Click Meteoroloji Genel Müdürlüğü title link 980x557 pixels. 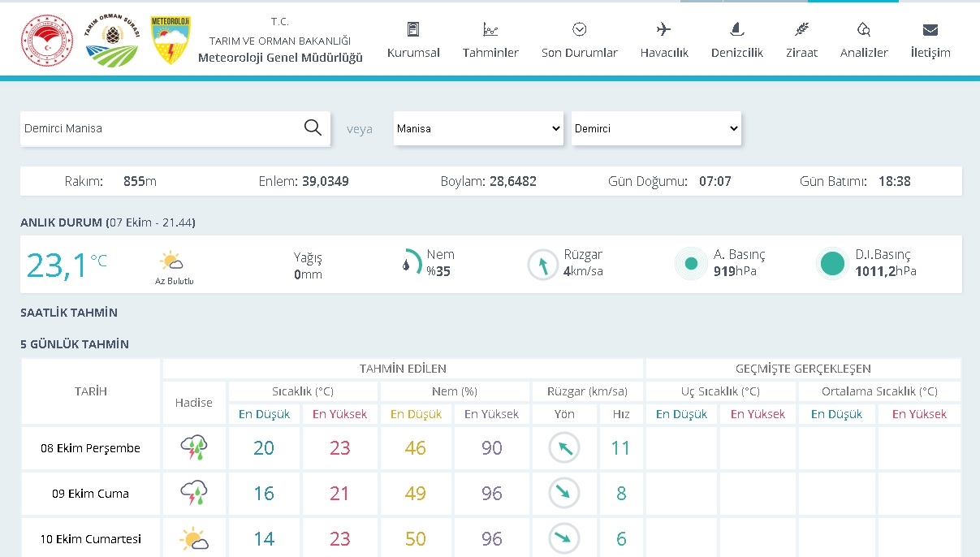pyautogui.click(x=280, y=58)
